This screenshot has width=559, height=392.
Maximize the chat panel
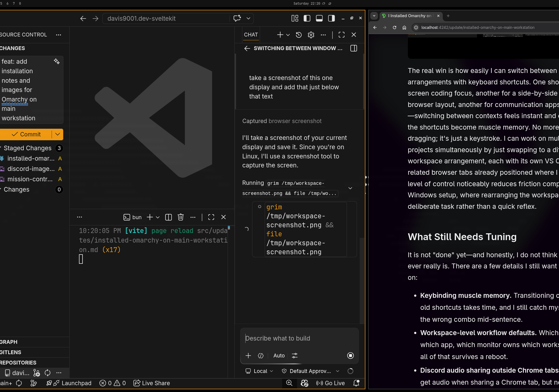pos(341,35)
